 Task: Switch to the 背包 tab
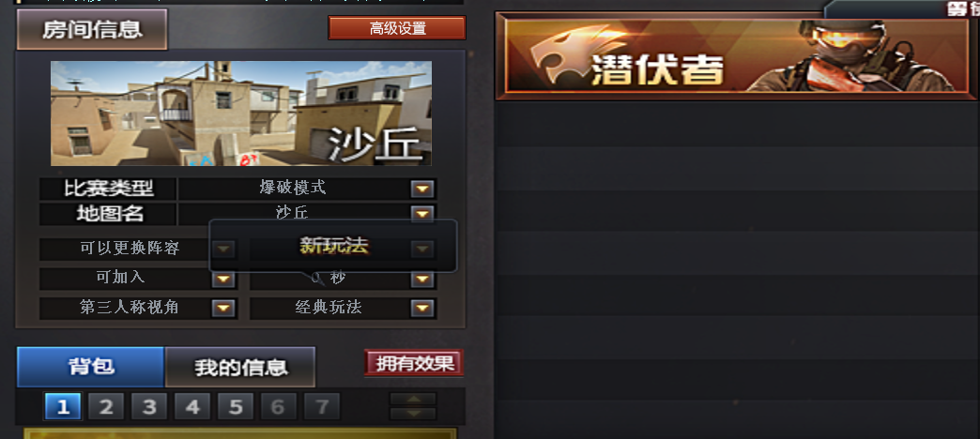(91, 367)
